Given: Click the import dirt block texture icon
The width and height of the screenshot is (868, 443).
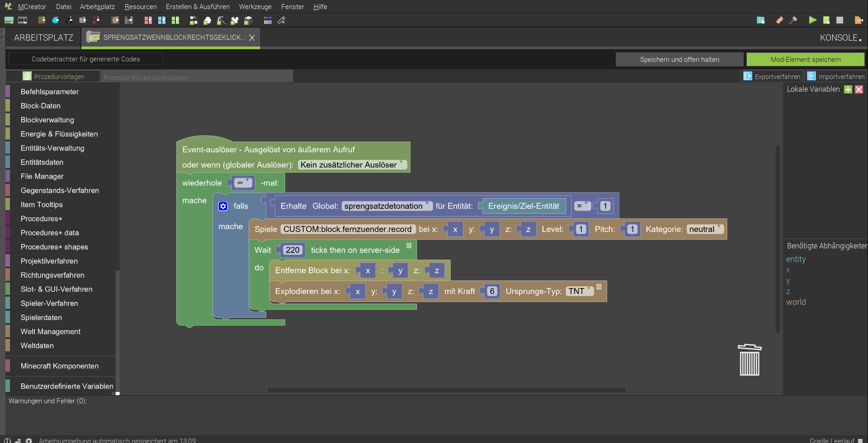Looking at the screenshot, I should (x=42, y=20).
